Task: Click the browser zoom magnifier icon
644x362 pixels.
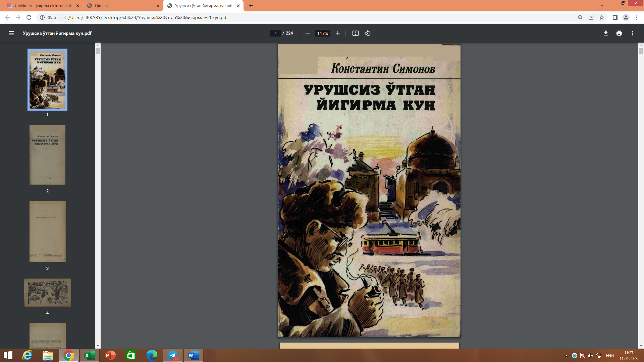Action: 580,17
